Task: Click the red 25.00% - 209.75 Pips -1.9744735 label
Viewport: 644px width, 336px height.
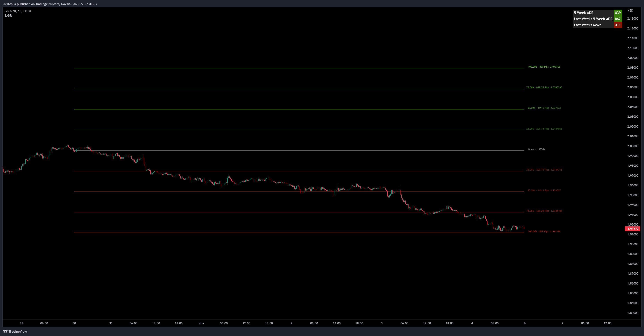Action: click(544, 170)
